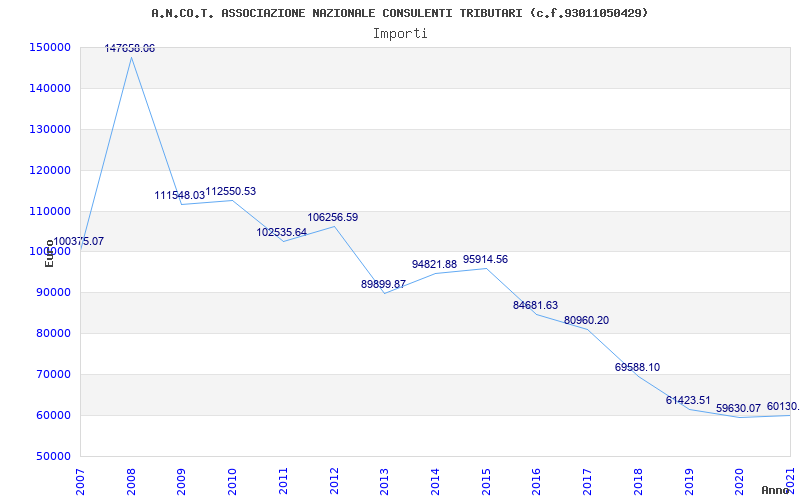Click the Euro y-axis label
Viewport: 800px width, 500px height.
[49, 254]
